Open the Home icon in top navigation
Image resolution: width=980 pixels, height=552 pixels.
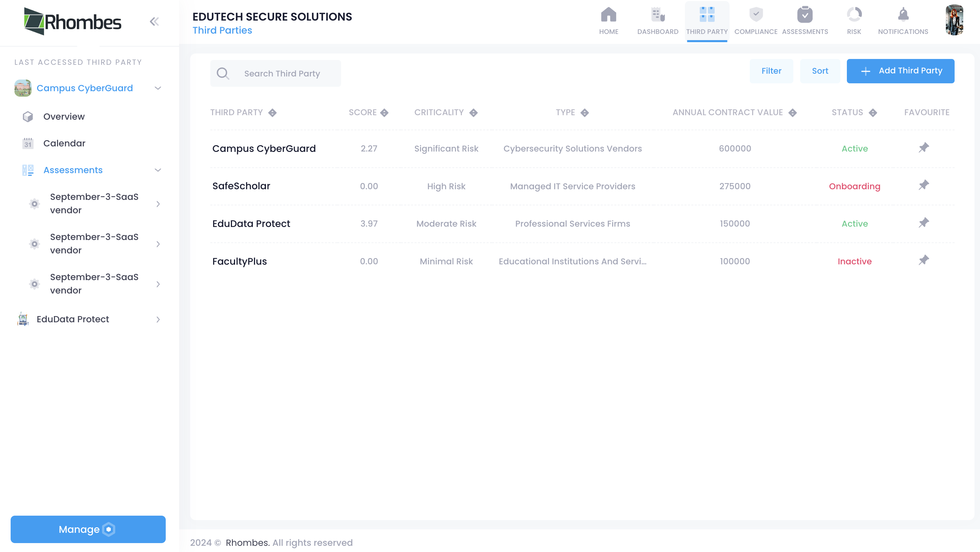608,15
